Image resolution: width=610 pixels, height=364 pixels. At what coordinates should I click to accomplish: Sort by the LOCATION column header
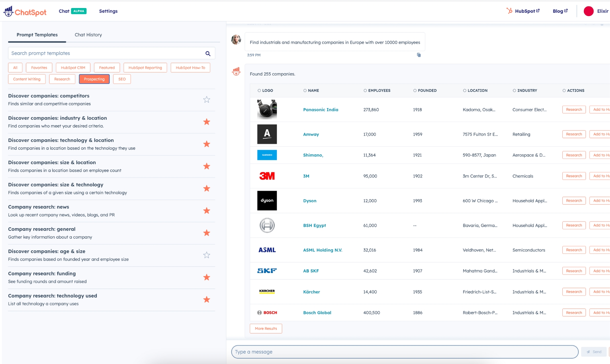pyautogui.click(x=475, y=91)
